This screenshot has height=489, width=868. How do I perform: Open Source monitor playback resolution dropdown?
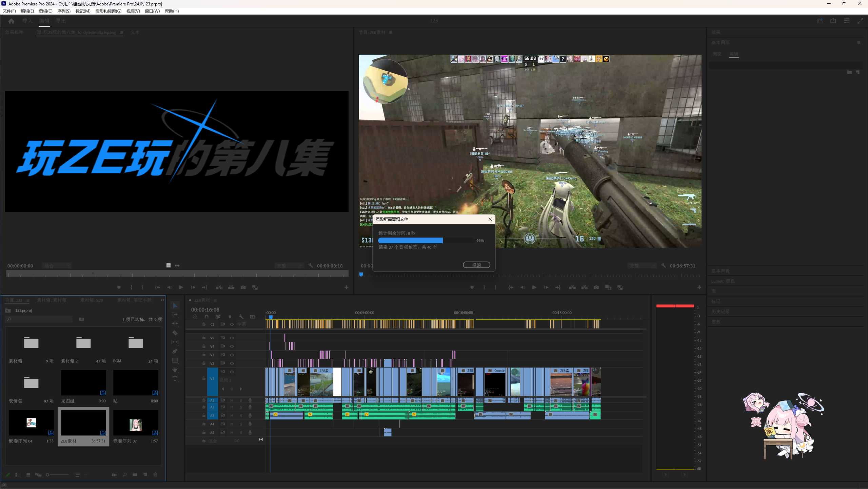[x=289, y=266]
